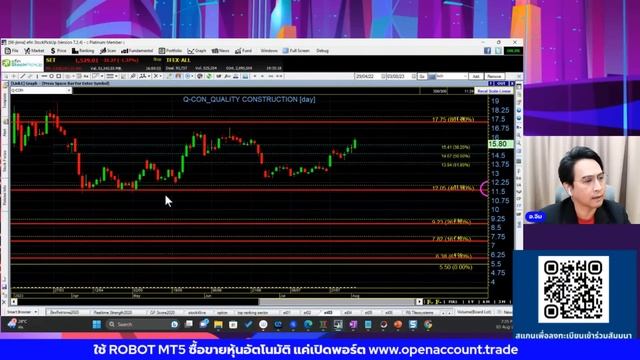Open the Q-CON symbol dropdown arrow
This screenshot has height=360, width=640.
coord(69,90)
